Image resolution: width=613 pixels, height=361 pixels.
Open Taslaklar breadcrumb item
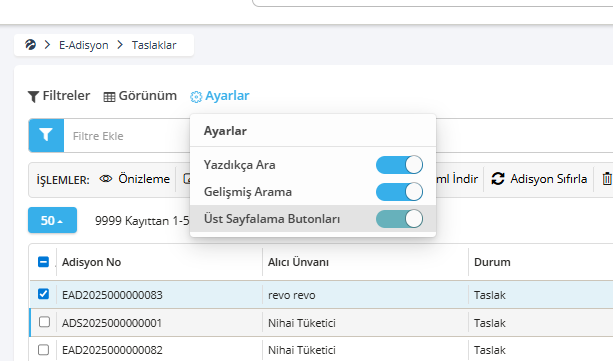tap(154, 45)
